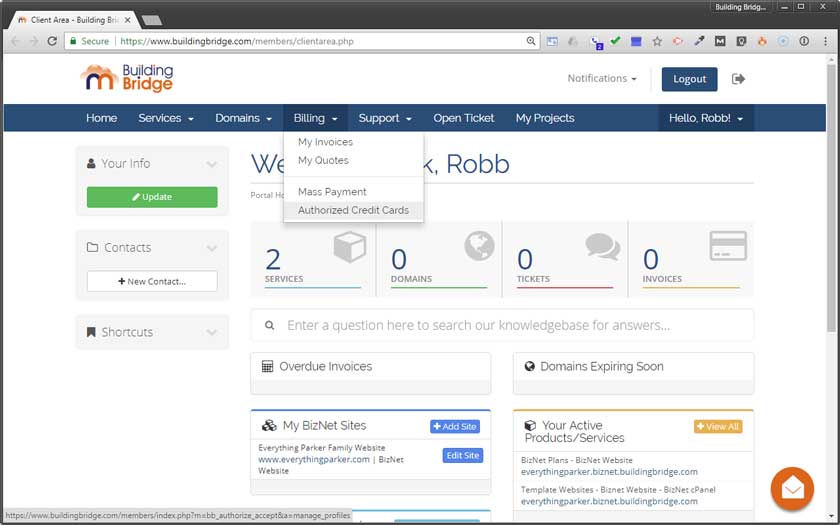Click the services box icon
Screen dimensions: 840x525
tap(349, 246)
